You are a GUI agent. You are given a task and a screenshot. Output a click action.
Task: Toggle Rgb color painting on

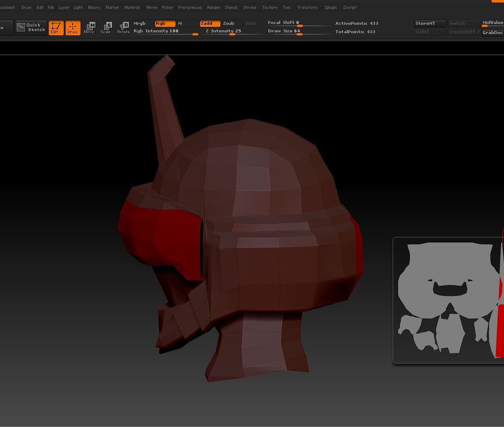pyautogui.click(x=164, y=24)
